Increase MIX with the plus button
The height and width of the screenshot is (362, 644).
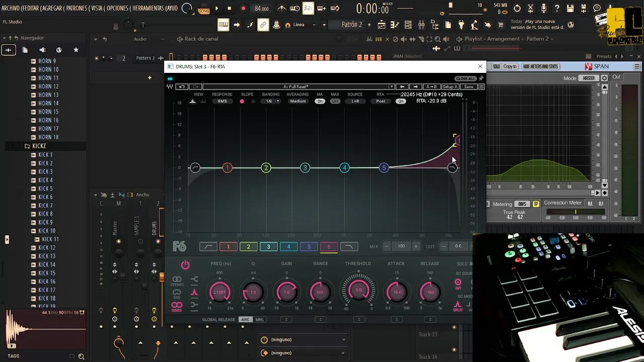click(416, 246)
